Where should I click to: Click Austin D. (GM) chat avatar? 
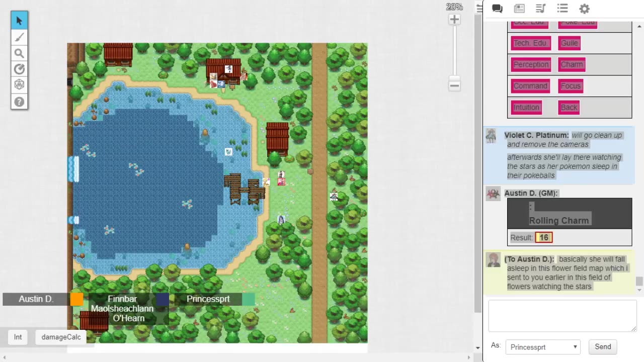point(493,194)
